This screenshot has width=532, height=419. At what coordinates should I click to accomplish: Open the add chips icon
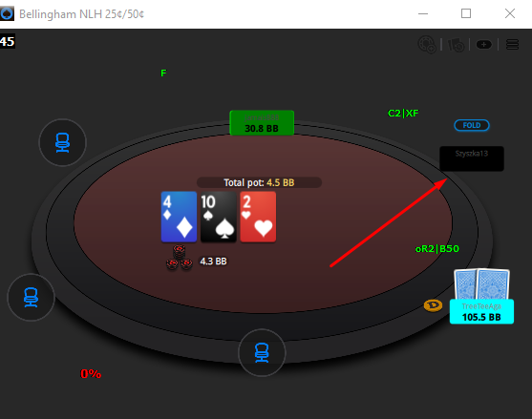[x=427, y=45]
